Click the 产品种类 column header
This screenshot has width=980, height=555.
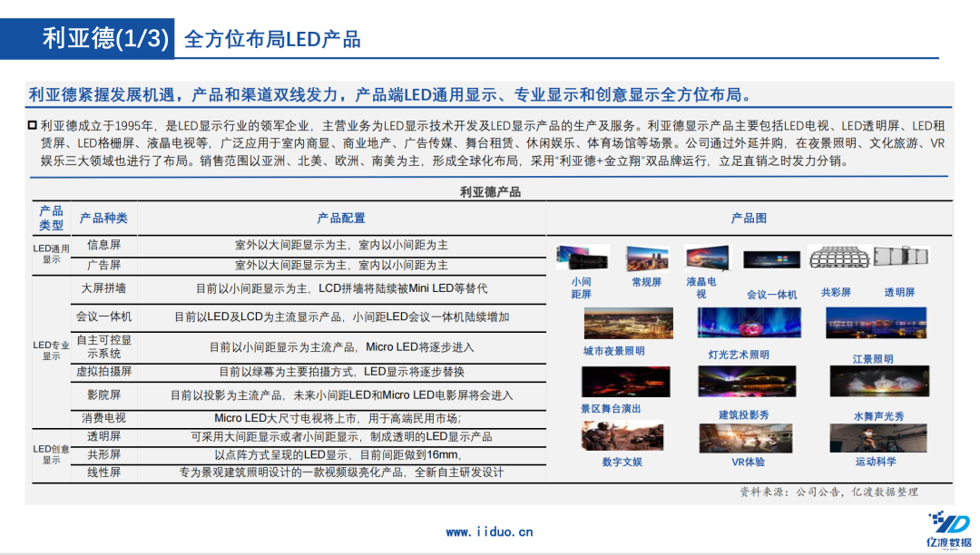click(103, 218)
